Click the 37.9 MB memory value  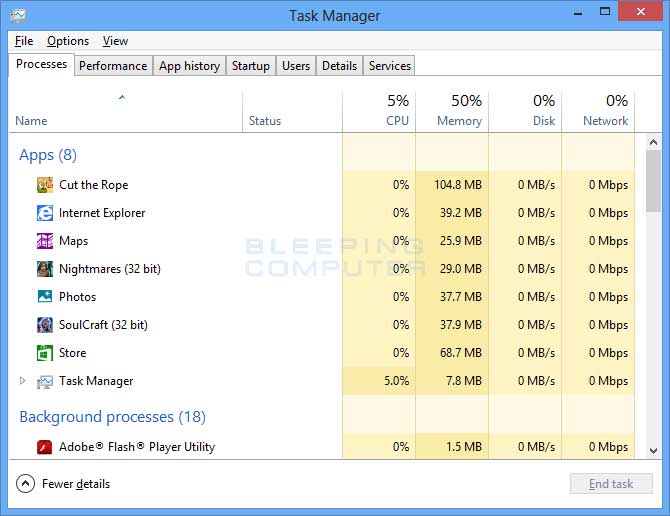[x=461, y=325]
